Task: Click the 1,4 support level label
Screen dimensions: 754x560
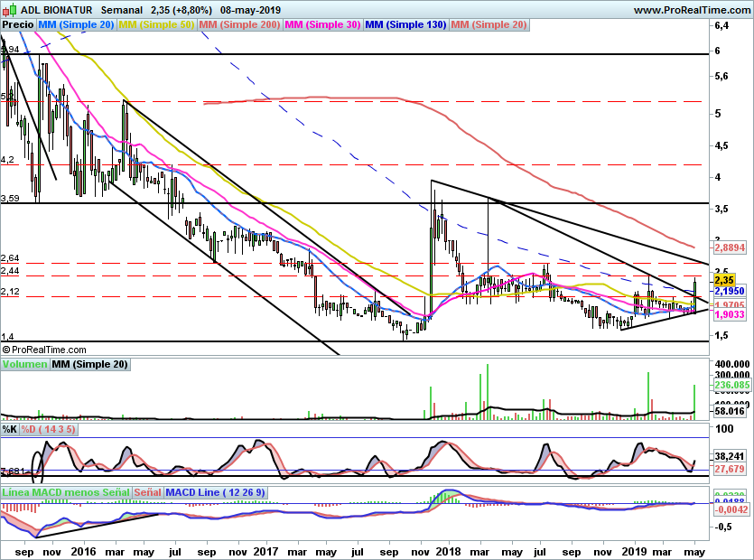Action: tap(7, 337)
